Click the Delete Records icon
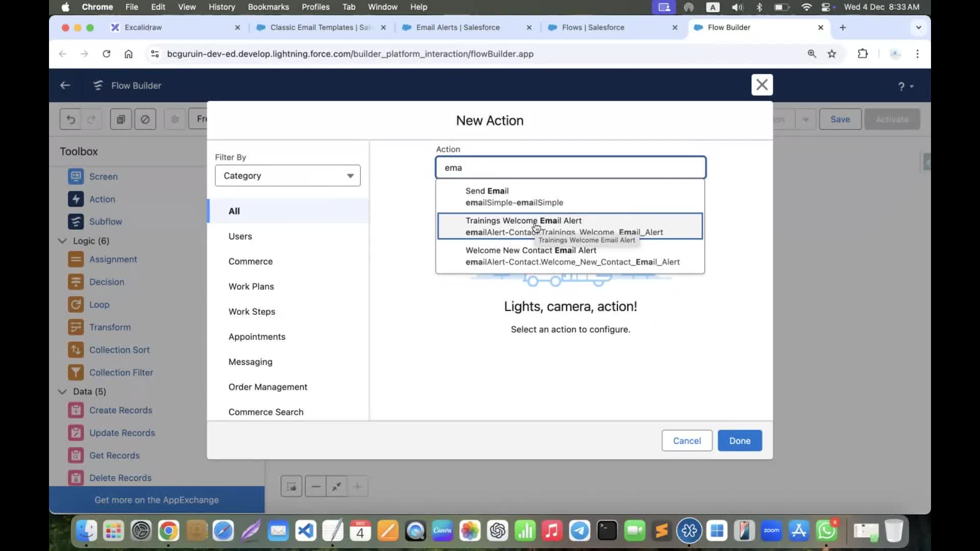Image resolution: width=980 pixels, height=551 pixels. point(76,478)
